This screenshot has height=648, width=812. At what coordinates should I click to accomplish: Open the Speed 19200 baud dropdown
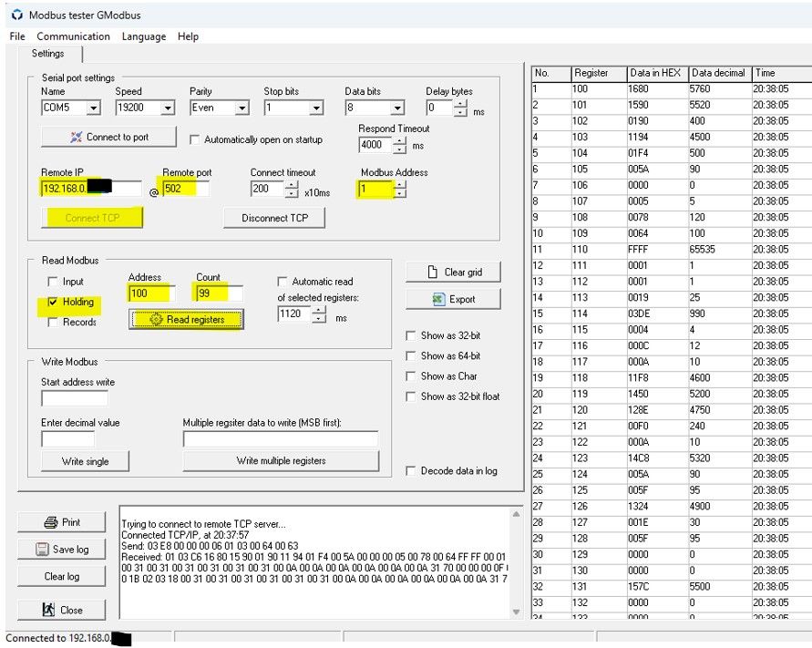point(167,108)
